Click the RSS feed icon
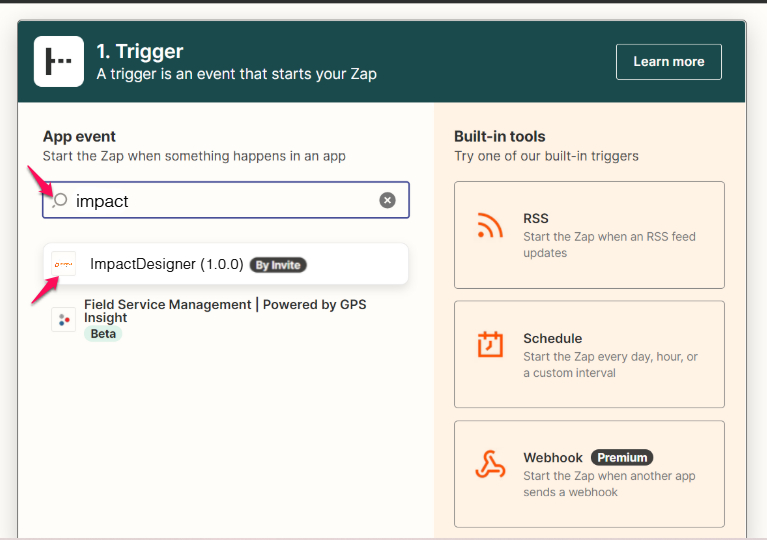 [x=490, y=227]
